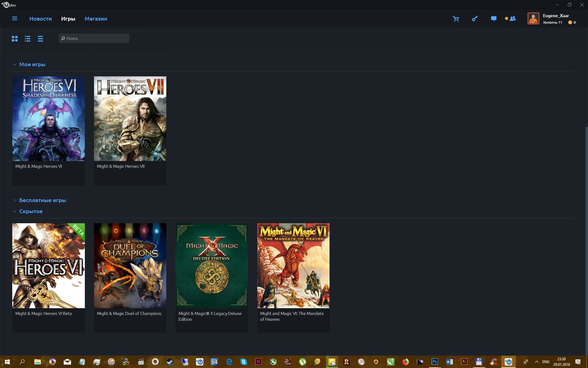
Task: Open Microsoft Word from the taskbar
Action: coord(450,362)
